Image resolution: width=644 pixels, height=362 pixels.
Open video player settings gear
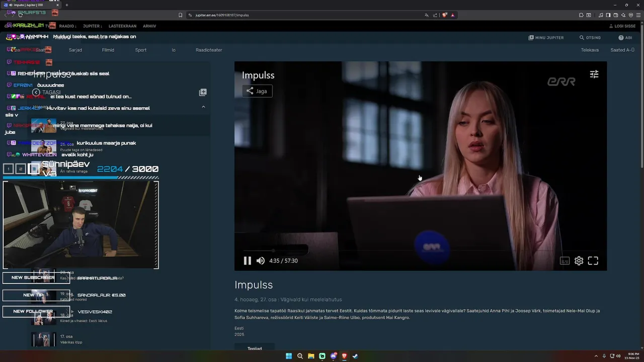[x=579, y=261]
